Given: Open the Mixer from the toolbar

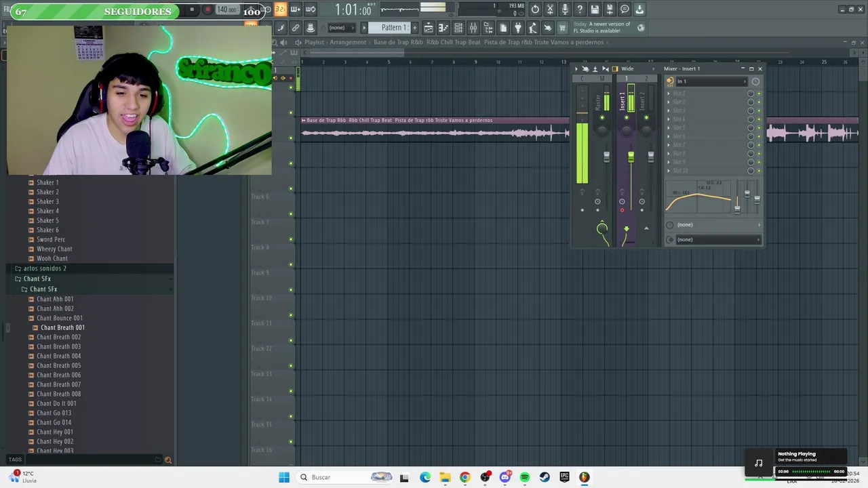Looking at the screenshot, I should point(473,28).
